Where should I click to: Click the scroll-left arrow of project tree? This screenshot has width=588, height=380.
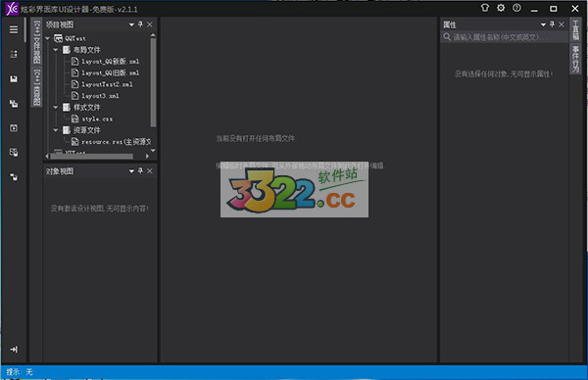tap(47, 156)
